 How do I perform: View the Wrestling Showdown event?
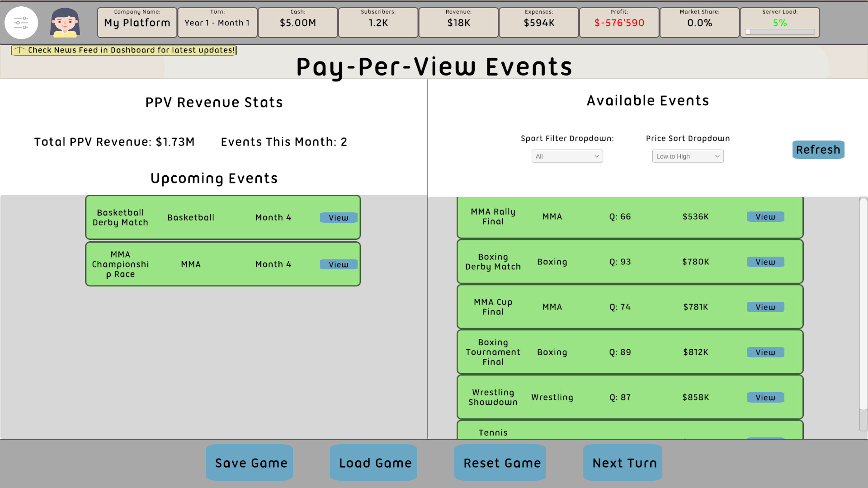(x=765, y=397)
